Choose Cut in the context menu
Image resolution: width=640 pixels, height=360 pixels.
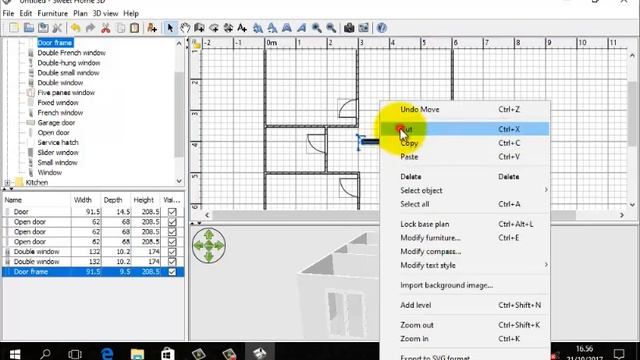465,129
